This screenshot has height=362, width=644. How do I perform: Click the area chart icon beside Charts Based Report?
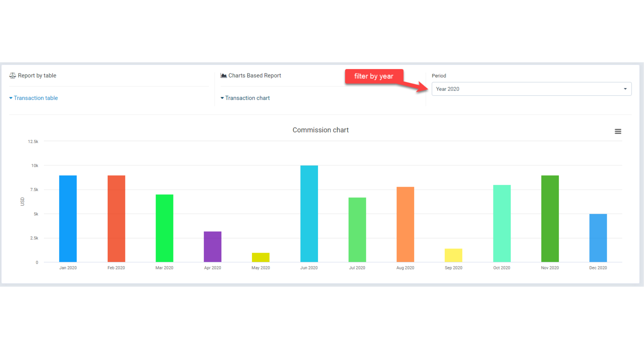223,75
